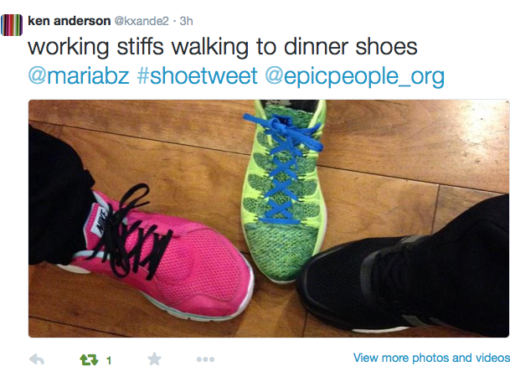Image resolution: width=510 pixels, height=382 pixels.
Task: Click View more photos and videos
Action: point(431,358)
